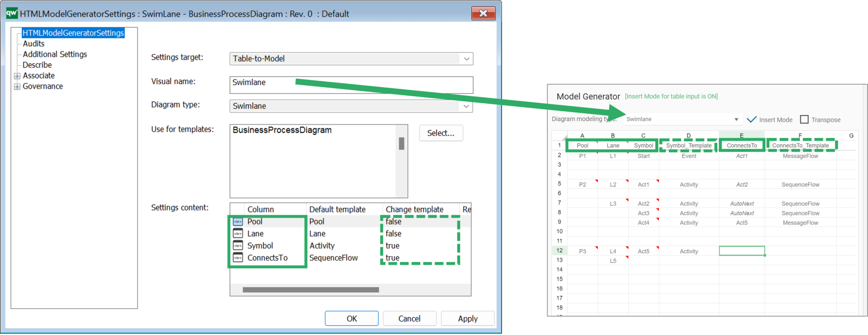Screen dimensions: 868x335
Task: Click the ConnectsTo row icon in Settings content
Action: 238,257
